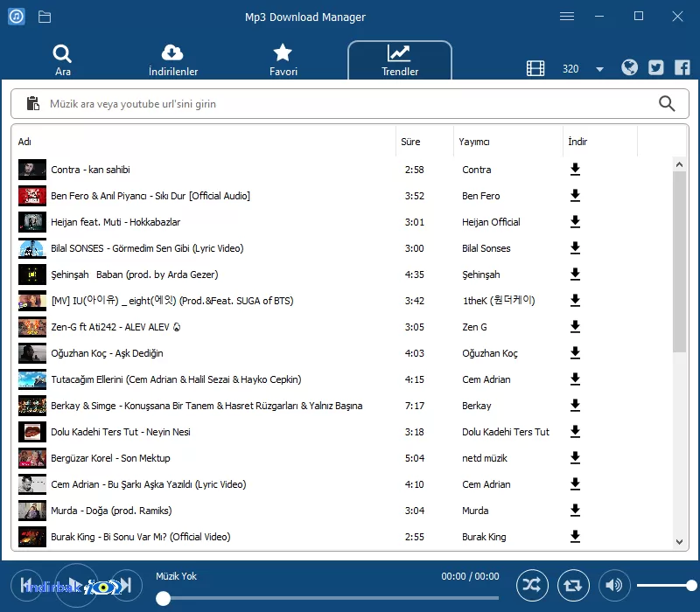Open the hamburger menu

pyautogui.click(x=567, y=17)
